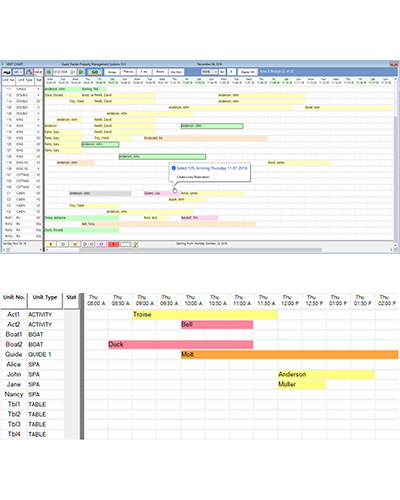400x500 pixels.
Task: Select the Mott booking on Guide
Action: click(290, 354)
